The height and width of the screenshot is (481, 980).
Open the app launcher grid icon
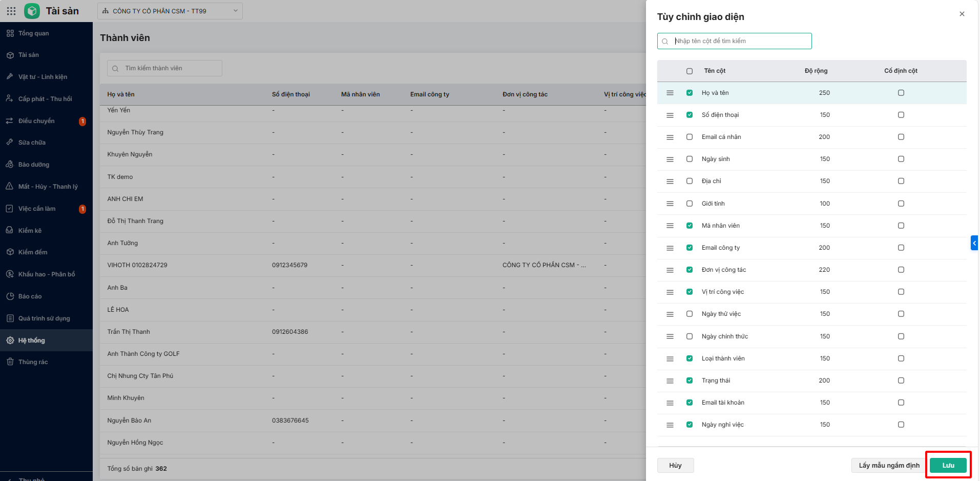[11, 11]
